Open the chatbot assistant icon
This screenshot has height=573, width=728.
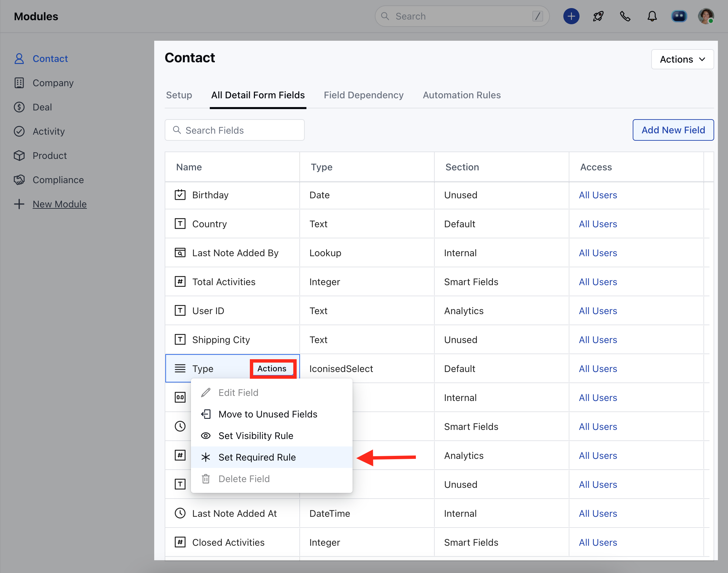tap(679, 16)
